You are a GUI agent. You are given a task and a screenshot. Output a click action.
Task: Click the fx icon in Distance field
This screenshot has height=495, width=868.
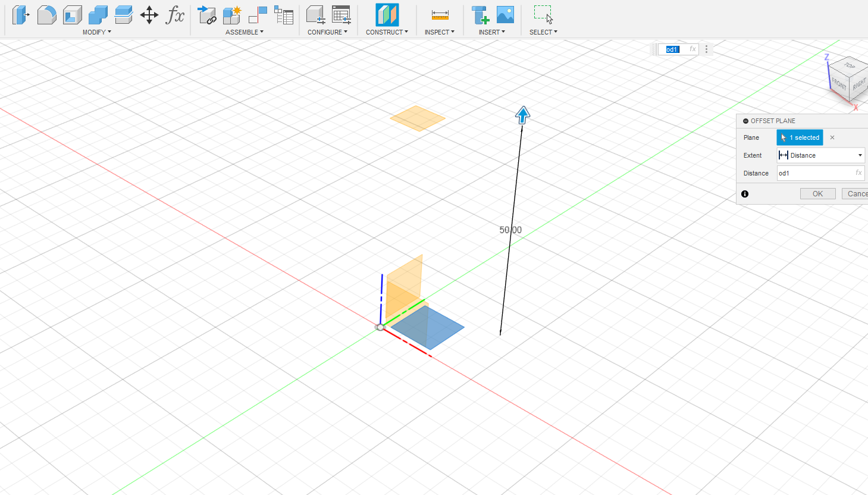(x=858, y=173)
